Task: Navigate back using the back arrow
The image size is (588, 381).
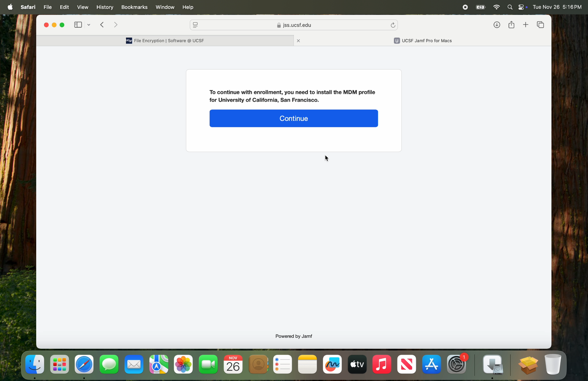Action: 102,25
